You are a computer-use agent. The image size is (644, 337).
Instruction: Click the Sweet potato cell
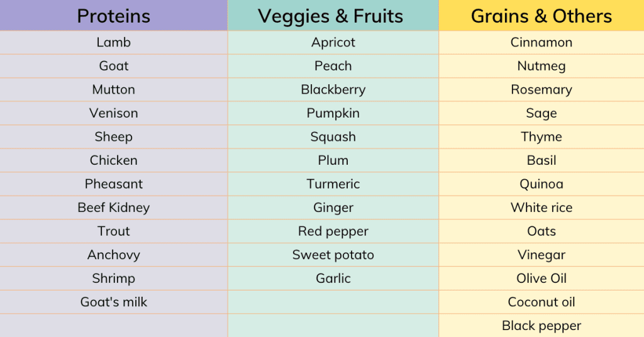(x=333, y=255)
